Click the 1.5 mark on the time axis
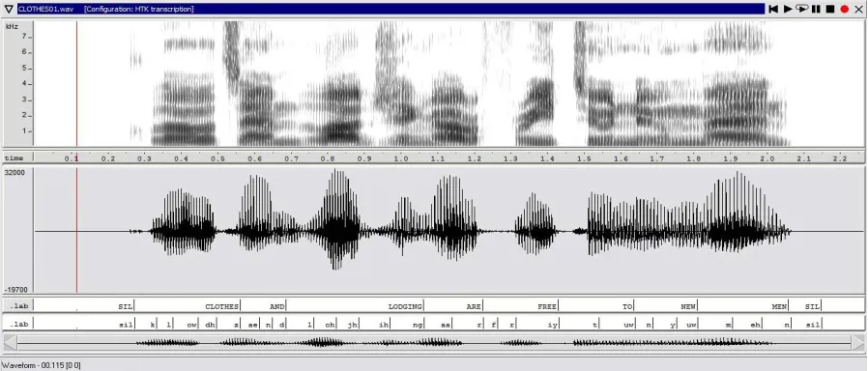The image size is (868, 371). pos(584,158)
